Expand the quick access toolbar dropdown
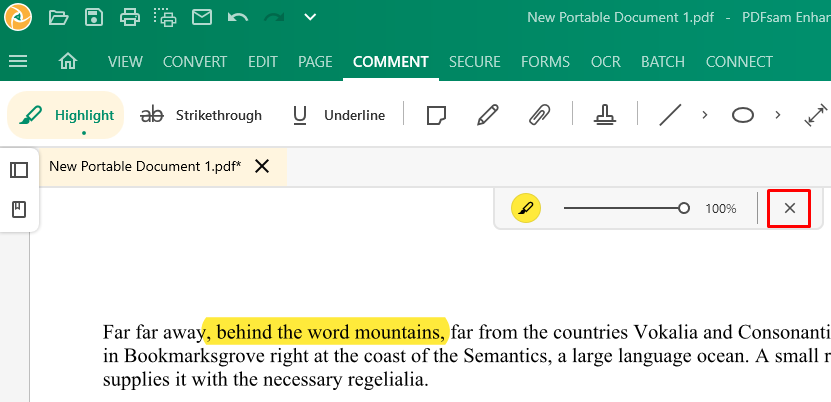Image resolution: width=831 pixels, height=402 pixels. [310, 17]
